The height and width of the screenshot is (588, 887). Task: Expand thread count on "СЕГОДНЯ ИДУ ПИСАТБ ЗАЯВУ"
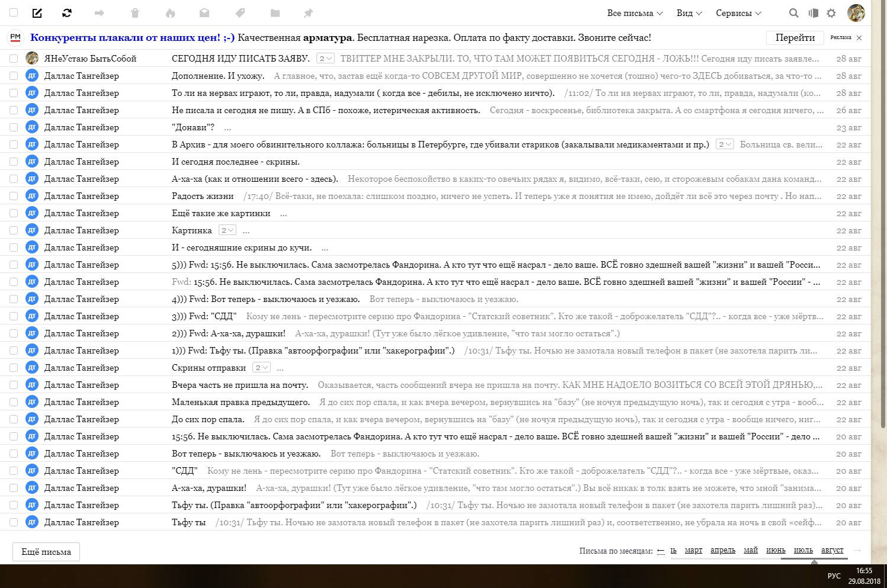pyautogui.click(x=325, y=58)
